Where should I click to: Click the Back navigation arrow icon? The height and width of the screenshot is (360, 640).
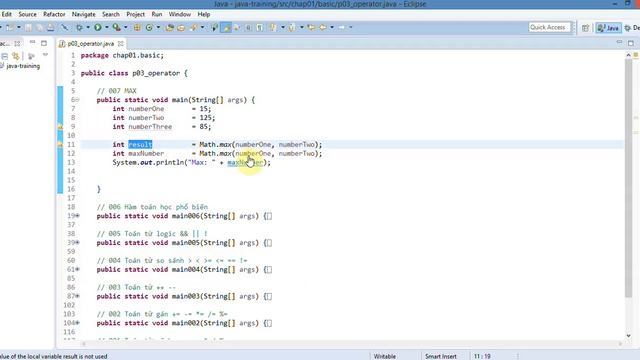323,27
